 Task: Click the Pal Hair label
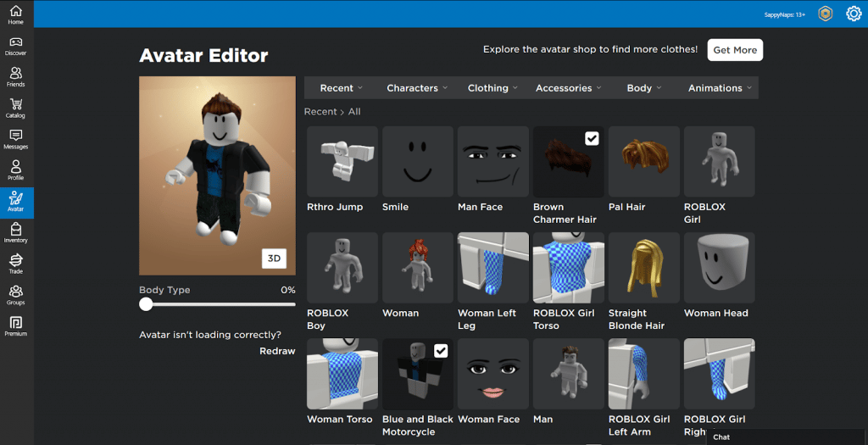click(626, 207)
